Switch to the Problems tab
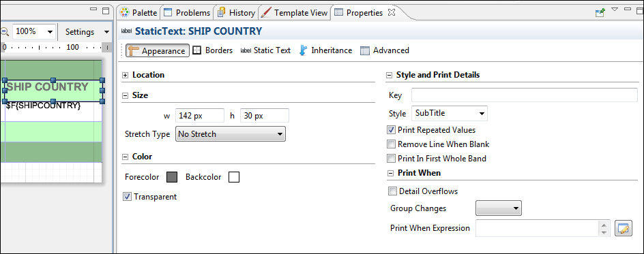 click(187, 13)
